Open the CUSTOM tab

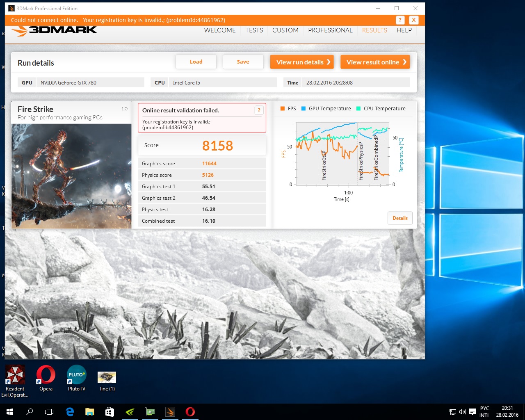(285, 30)
